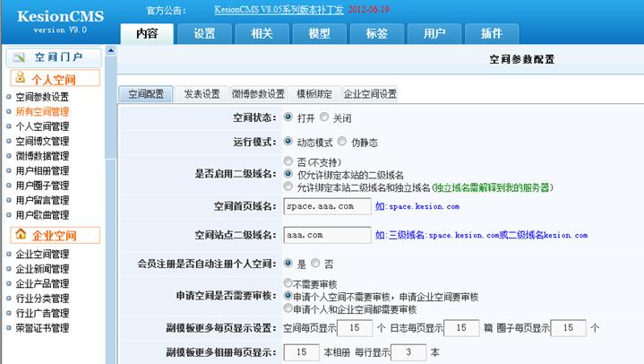Switch to 微博参数设置 sub-tab
This screenshot has height=364, width=644.
coord(258,94)
